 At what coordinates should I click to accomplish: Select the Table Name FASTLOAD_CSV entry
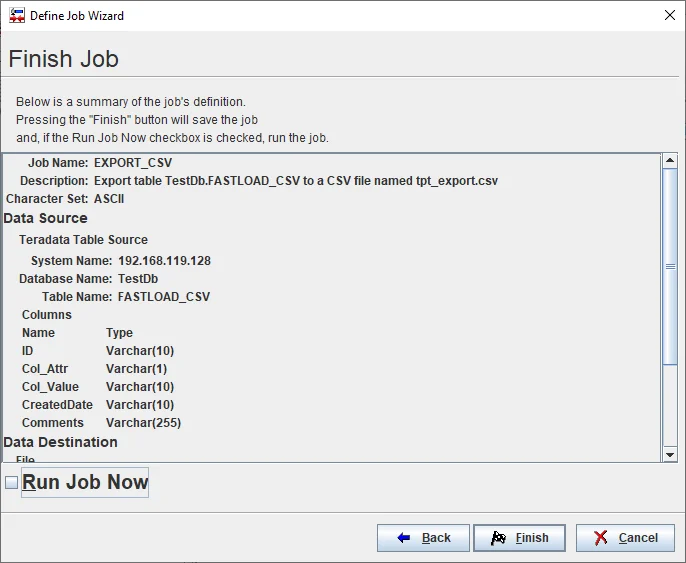coord(164,297)
